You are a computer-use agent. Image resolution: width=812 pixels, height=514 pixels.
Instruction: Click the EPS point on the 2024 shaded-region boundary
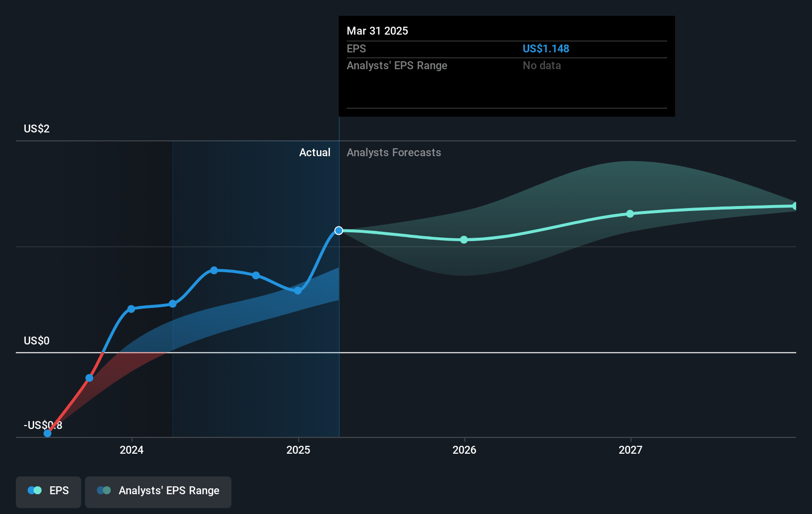point(173,304)
